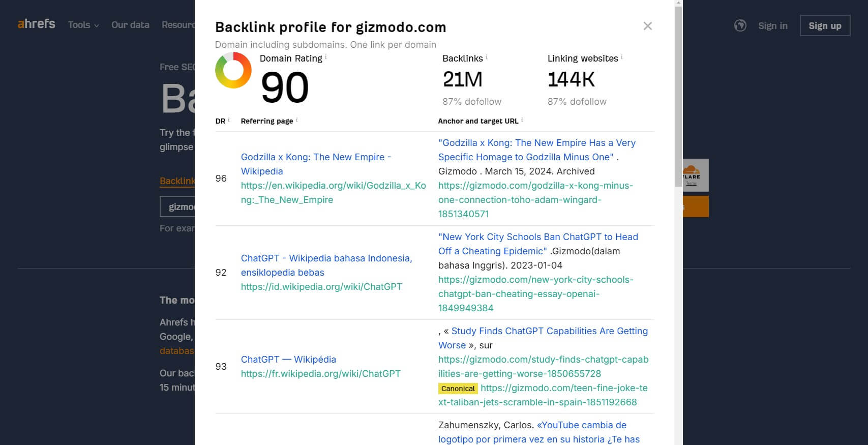The height and width of the screenshot is (445, 868).
Task: Click 87% dofollow under Backlinks
Action: (472, 102)
